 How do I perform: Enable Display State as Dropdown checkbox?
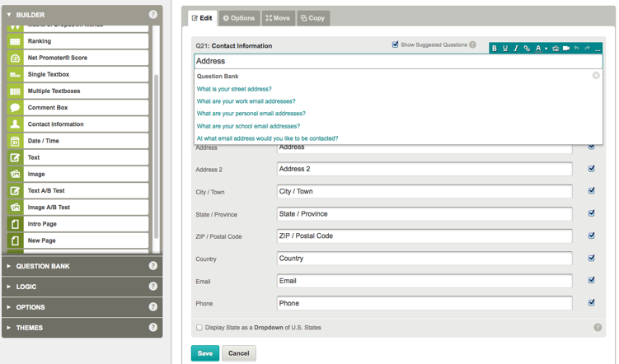point(199,328)
